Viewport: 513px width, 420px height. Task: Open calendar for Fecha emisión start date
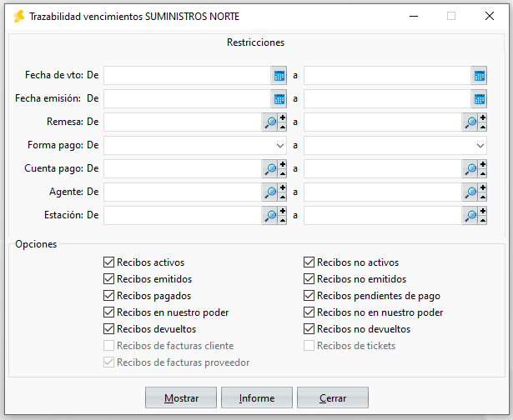tap(279, 99)
